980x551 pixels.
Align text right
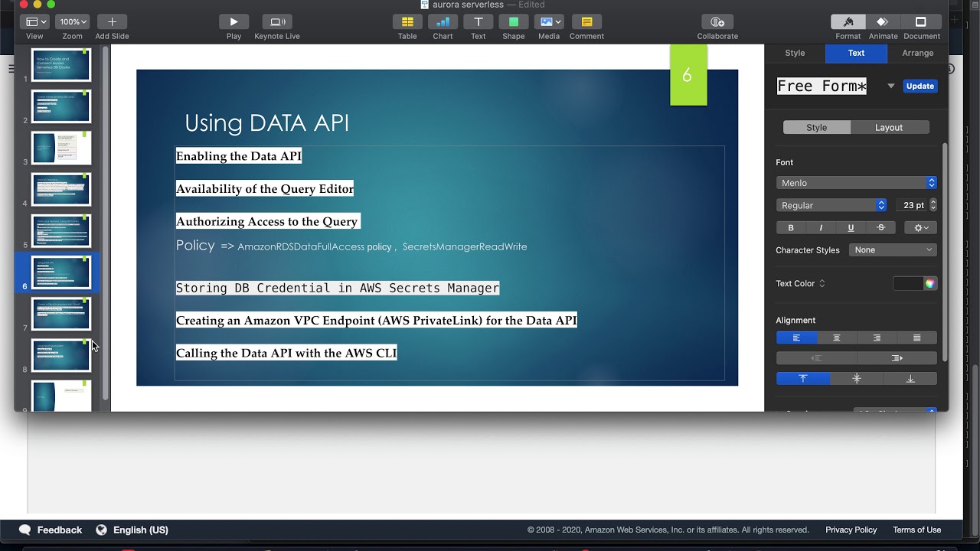point(877,338)
